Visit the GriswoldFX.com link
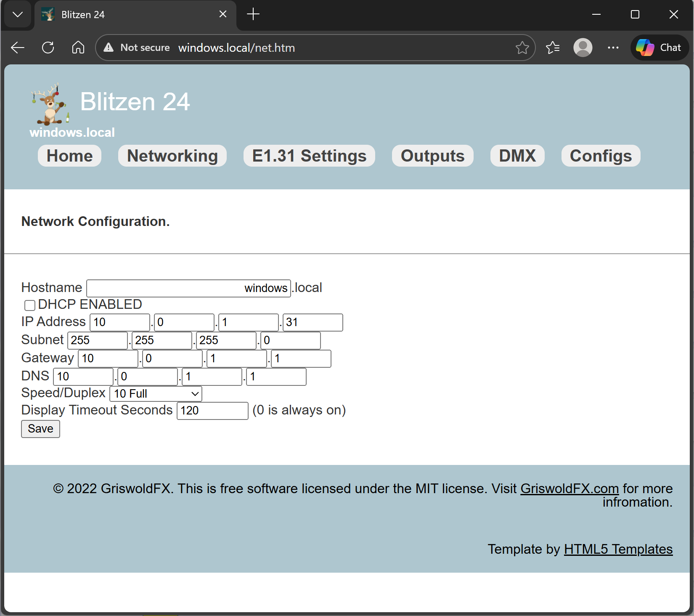The width and height of the screenshot is (694, 616). click(x=569, y=489)
